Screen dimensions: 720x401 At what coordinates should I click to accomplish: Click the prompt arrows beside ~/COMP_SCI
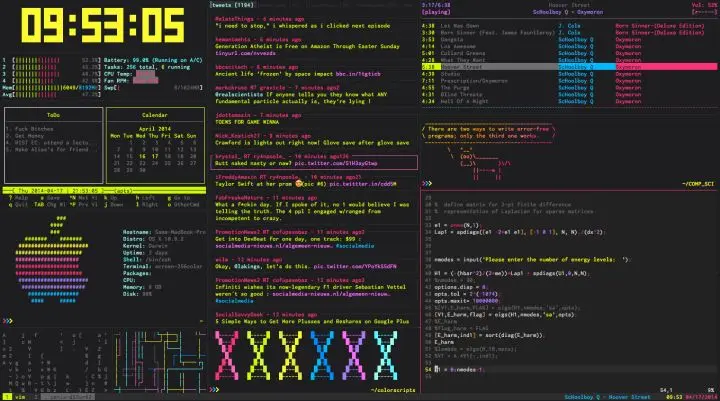pyautogui.click(x=427, y=184)
